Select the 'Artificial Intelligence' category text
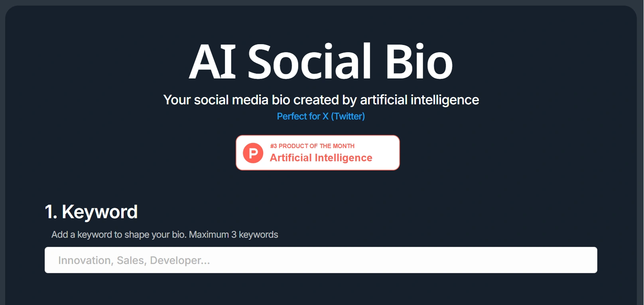 (x=321, y=158)
